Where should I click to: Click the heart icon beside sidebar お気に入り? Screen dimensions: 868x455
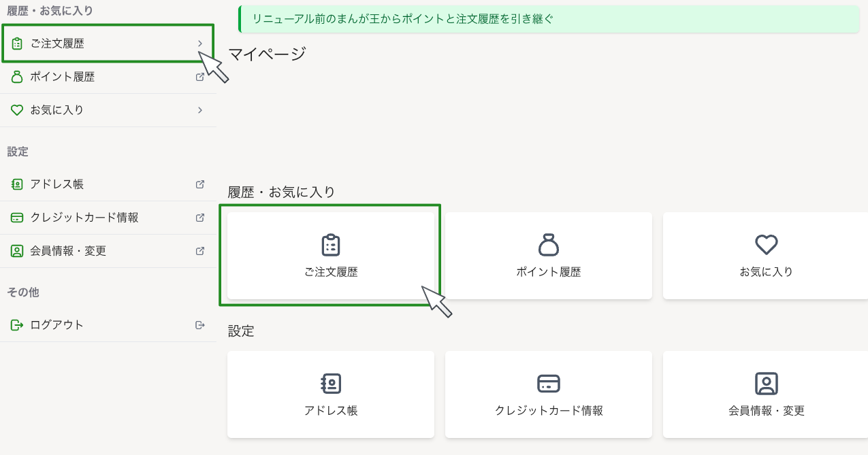coord(17,110)
